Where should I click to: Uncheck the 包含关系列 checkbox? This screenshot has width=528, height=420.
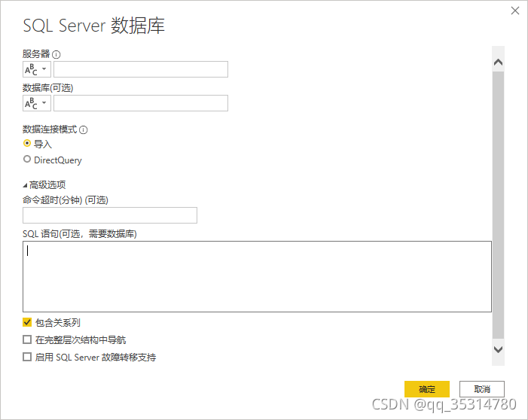[27, 322]
